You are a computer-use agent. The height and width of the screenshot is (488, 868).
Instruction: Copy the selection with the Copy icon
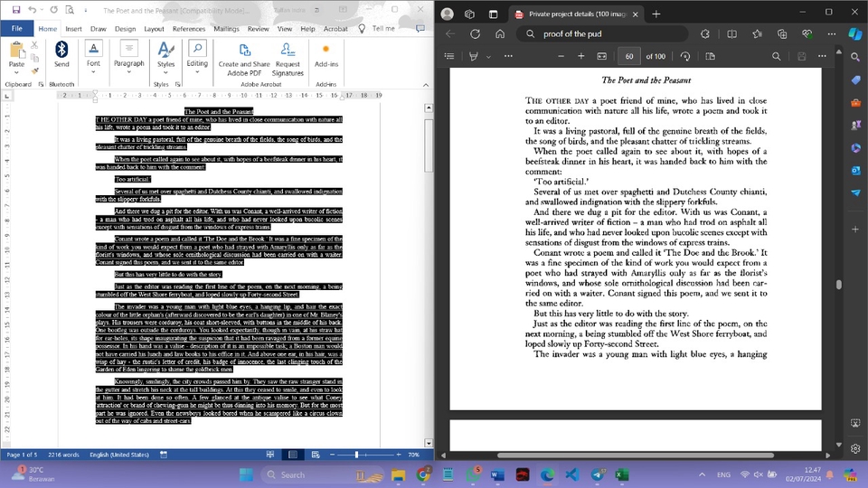pos(34,58)
